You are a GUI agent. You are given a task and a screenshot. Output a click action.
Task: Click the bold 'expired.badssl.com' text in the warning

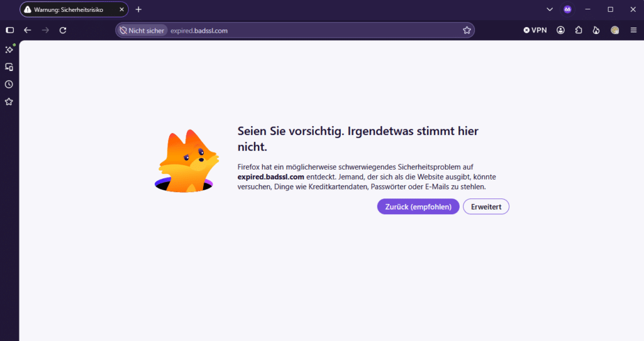tap(270, 177)
